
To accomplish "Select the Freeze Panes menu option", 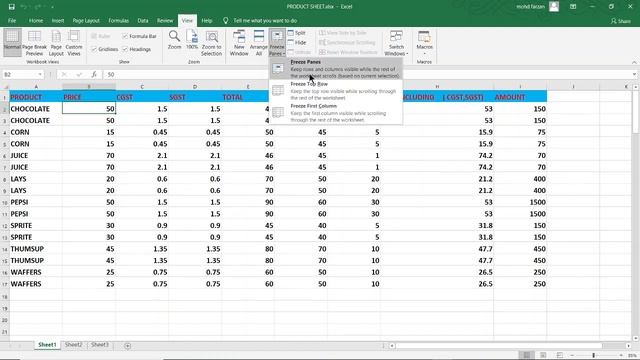I will (x=336, y=69).
